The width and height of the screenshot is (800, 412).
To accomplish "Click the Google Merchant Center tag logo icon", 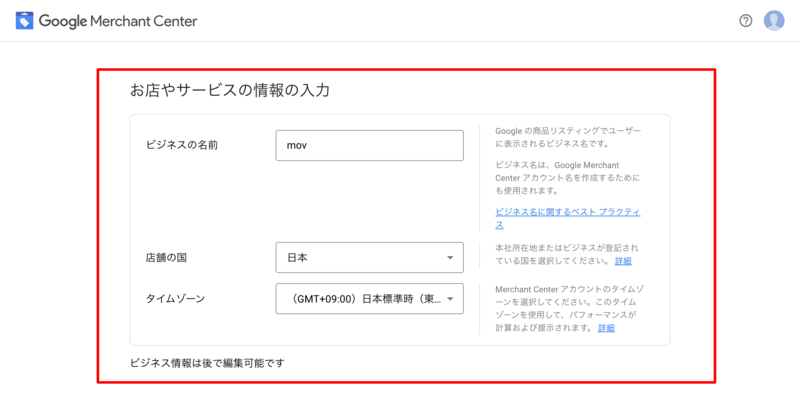I will (24, 21).
